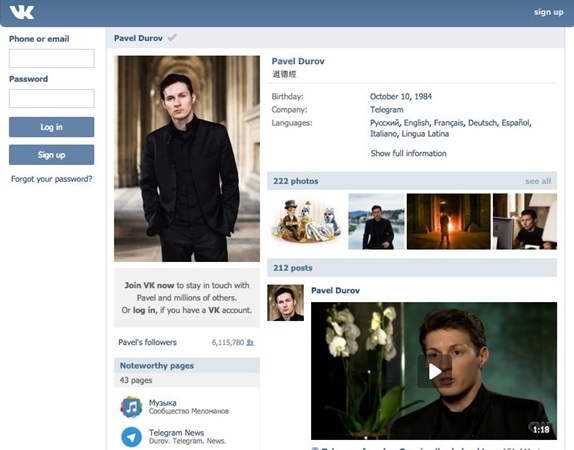This screenshot has height=450, width=574.
Task: Play the video in the wall post
Action: [x=435, y=371]
